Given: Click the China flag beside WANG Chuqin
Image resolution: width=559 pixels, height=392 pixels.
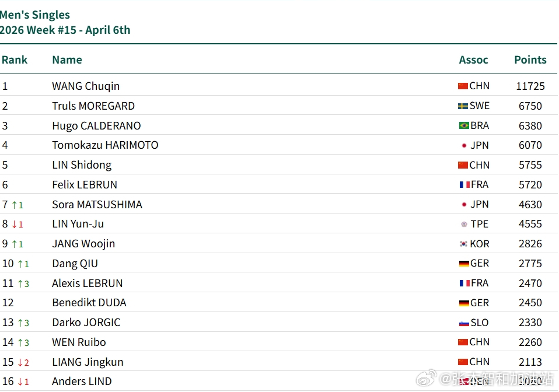Looking at the screenshot, I should point(463,86).
